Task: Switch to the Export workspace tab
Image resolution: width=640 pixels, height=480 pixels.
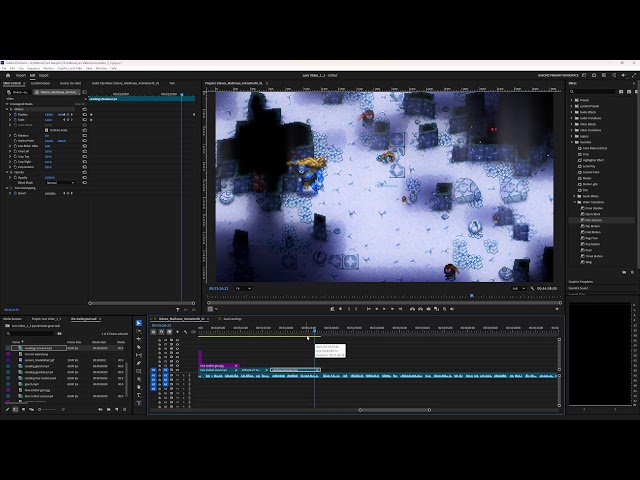Action: pos(44,76)
